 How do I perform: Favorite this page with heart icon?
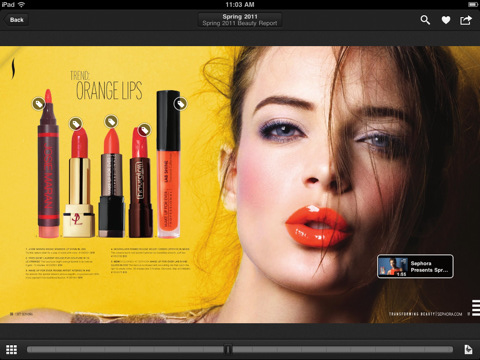[446, 20]
